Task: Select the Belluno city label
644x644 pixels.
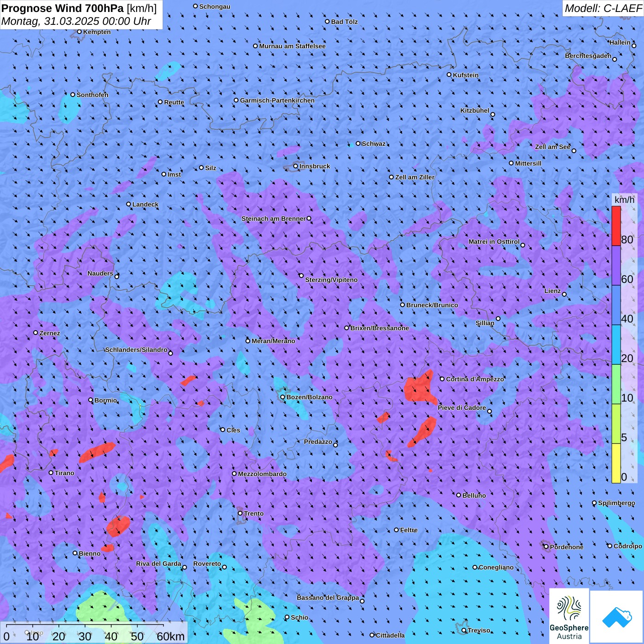Action: [474, 495]
